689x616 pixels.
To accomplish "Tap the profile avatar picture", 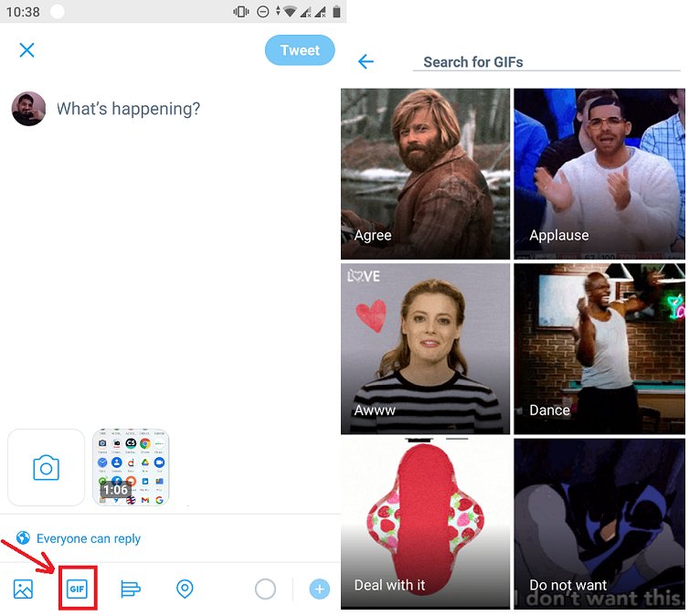I will tap(28, 109).
